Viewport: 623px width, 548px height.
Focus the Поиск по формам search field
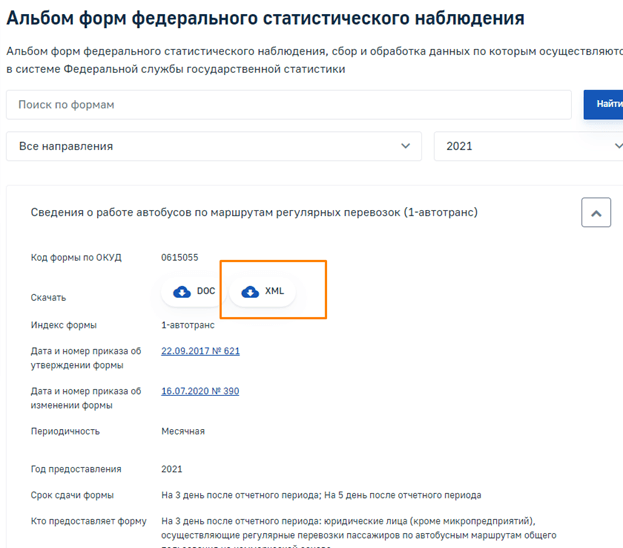289,105
